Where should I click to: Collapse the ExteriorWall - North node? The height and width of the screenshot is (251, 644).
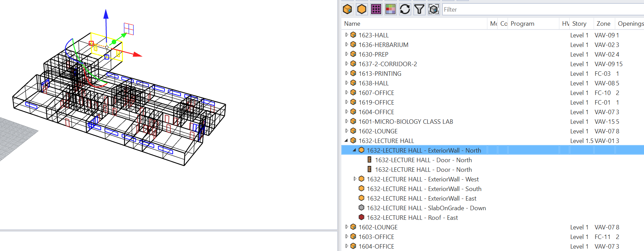point(354,150)
